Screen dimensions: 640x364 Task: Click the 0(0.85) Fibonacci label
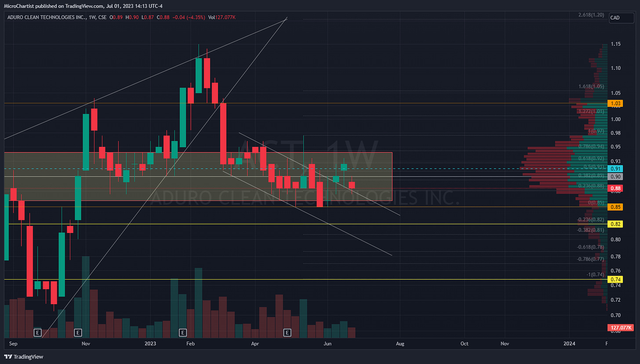[x=596, y=203]
